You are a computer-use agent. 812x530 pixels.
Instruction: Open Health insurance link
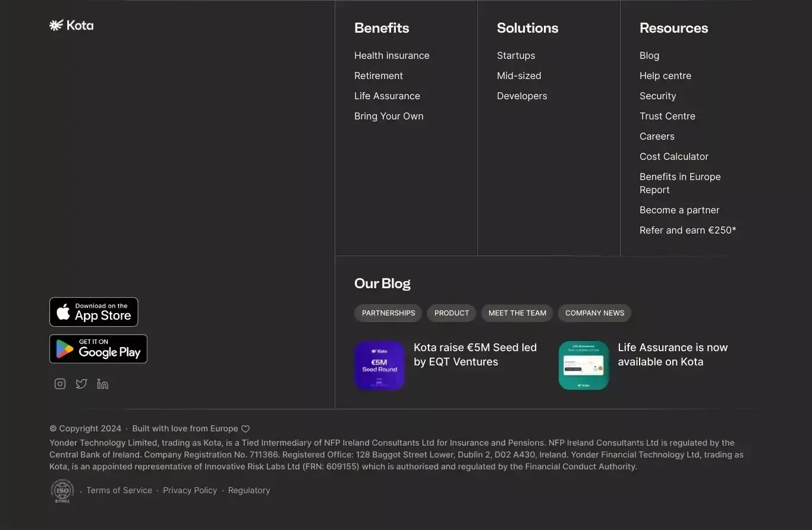[392, 55]
